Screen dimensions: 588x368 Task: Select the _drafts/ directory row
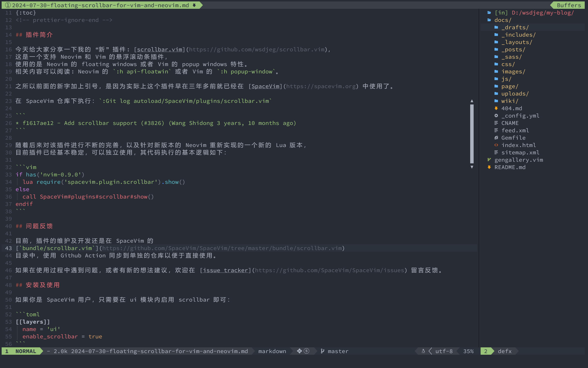(533, 27)
